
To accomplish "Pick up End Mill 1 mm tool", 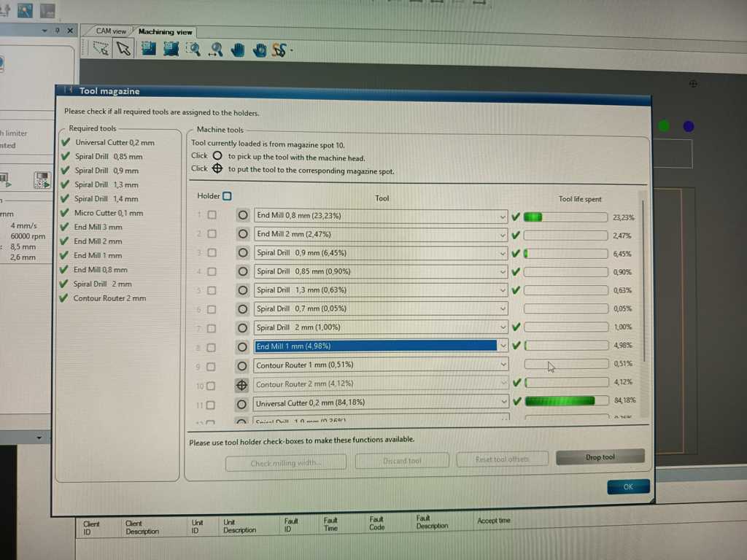I will pos(242,347).
